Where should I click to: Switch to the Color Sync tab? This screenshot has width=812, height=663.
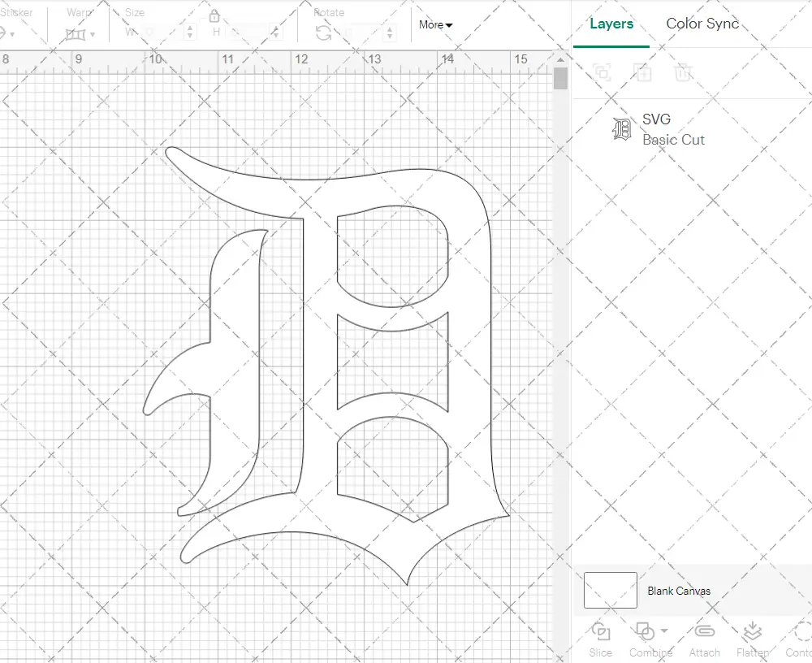702,24
